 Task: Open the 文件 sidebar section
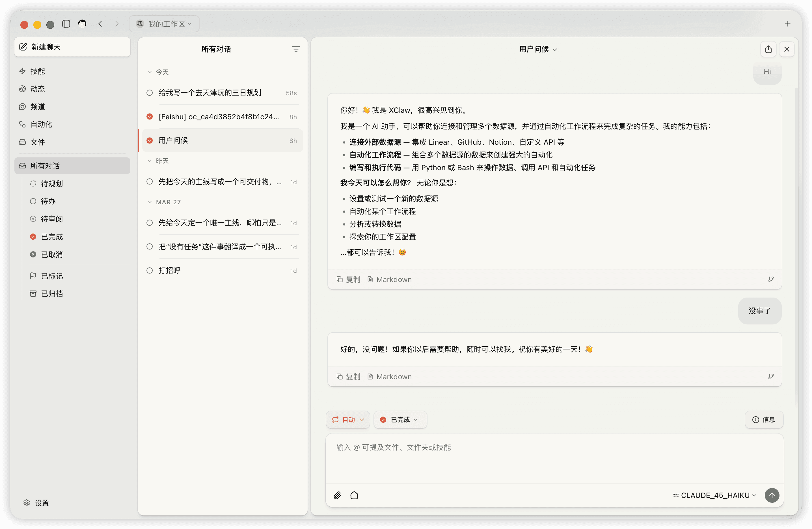[x=38, y=142]
